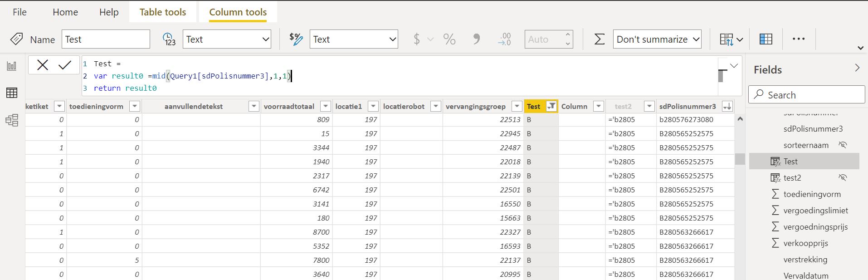Commit the formula with the checkmark
The image size is (868, 280).
tap(65, 65)
